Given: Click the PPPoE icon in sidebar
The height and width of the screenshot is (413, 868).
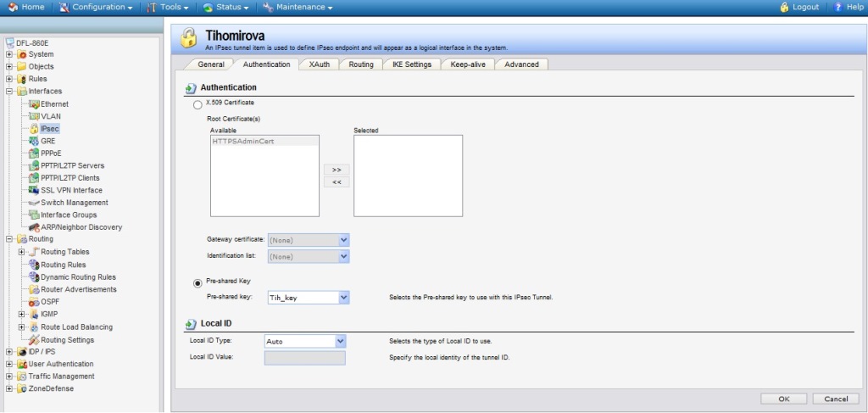Looking at the screenshot, I should coord(34,153).
